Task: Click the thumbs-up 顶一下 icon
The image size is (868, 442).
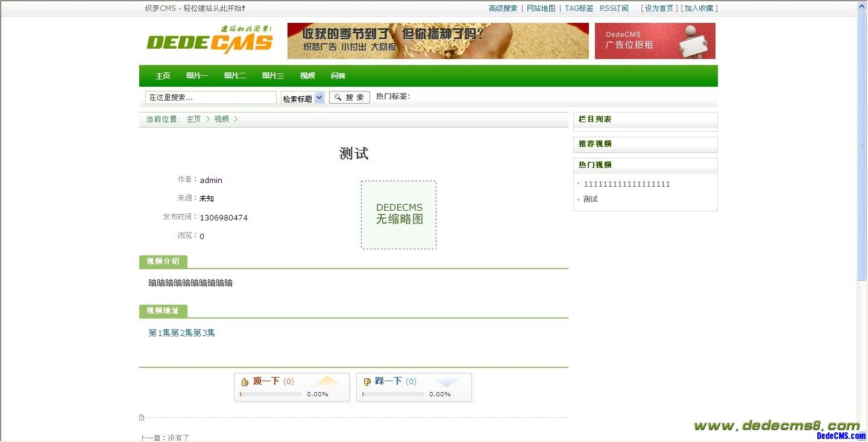Action: pos(245,382)
